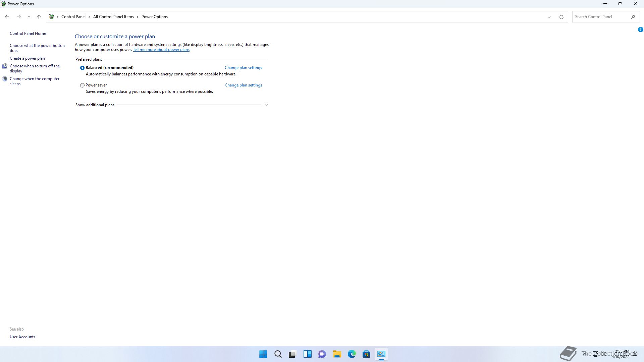
Task: Expand breadcrumb arrow after All Control Panel Items
Action: (138, 17)
